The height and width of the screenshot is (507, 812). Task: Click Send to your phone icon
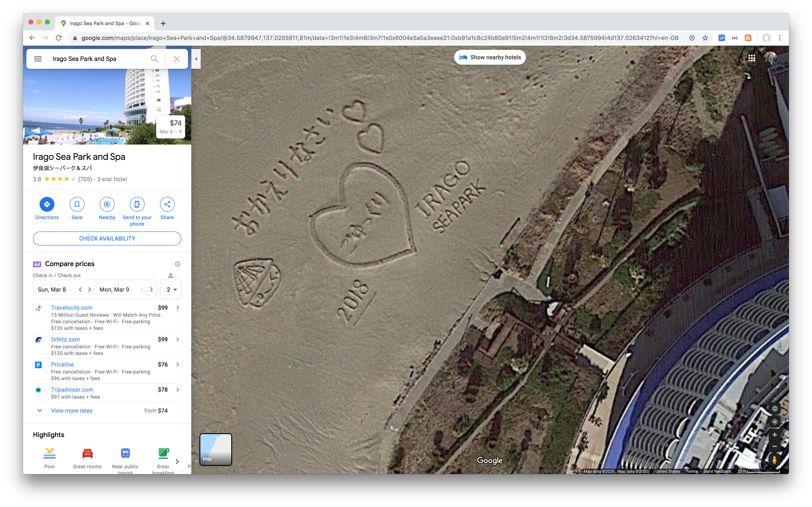pos(137,204)
